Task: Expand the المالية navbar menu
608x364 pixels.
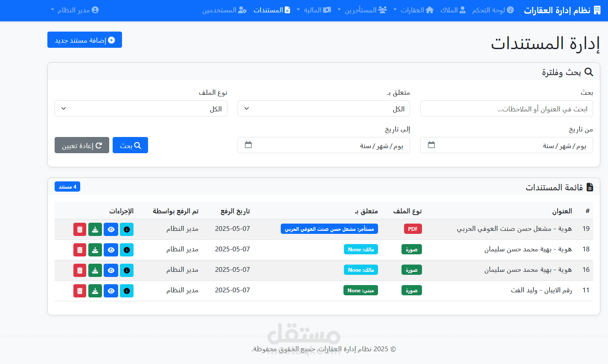Action: coord(314,10)
